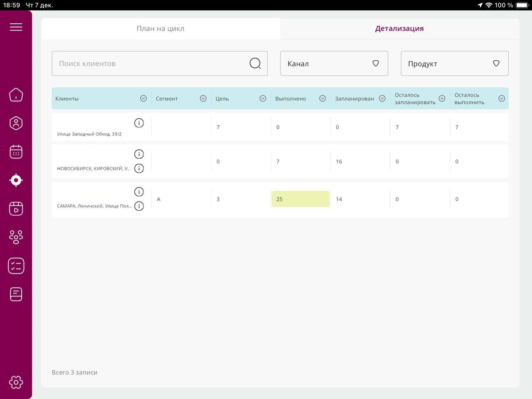
Task: Click the 18:59 clock in status bar
Action: [x=12, y=5]
